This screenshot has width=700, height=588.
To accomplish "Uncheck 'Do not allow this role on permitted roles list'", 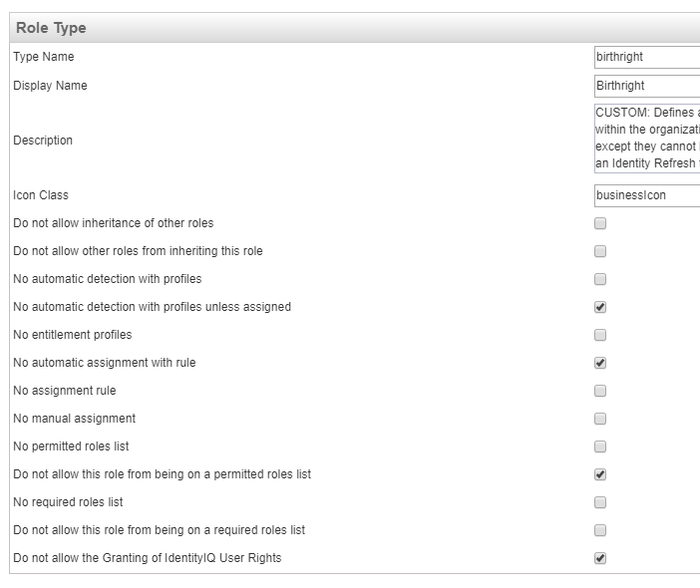I will [600, 474].
